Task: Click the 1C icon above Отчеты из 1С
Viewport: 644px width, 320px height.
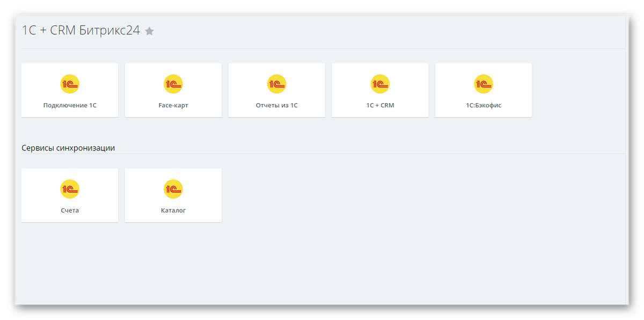Action: click(x=277, y=84)
